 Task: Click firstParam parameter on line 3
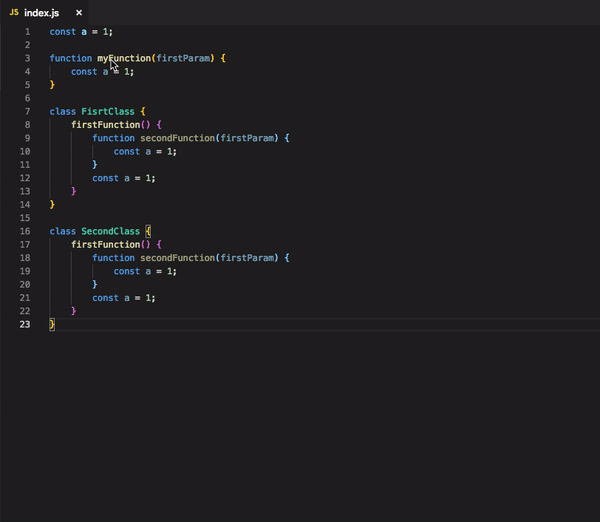(185, 58)
